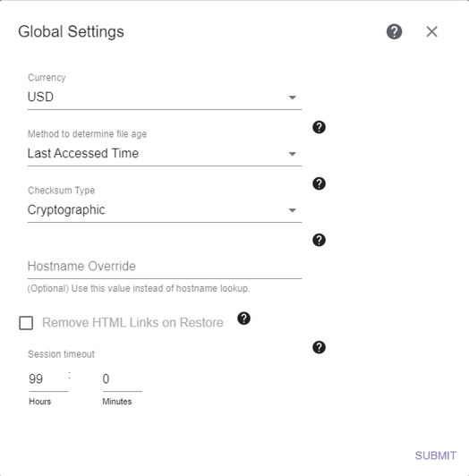Toggle Remove HTML Links on Restore checkbox
Viewport: 469px width, 476px height.
click(x=26, y=323)
